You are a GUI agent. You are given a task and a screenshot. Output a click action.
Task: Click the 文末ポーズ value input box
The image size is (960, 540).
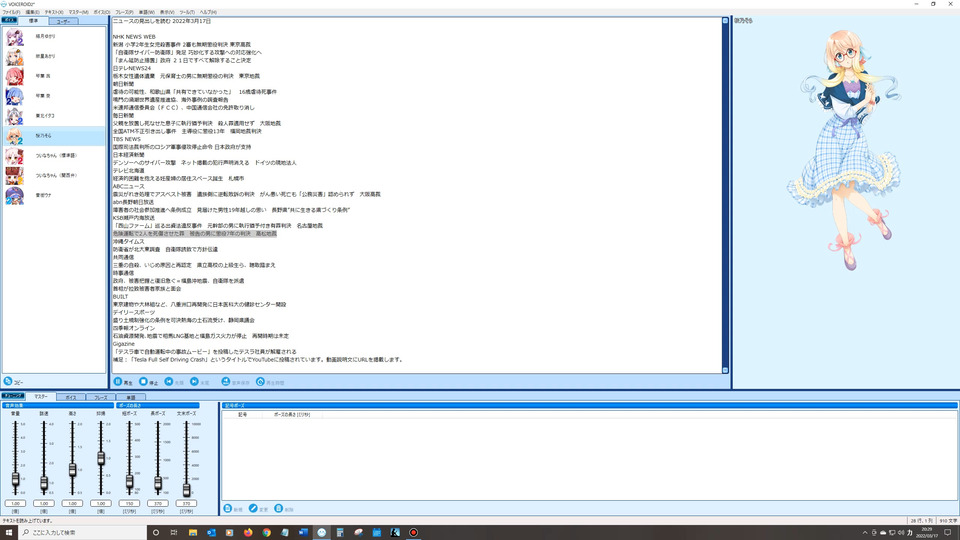coord(186,503)
